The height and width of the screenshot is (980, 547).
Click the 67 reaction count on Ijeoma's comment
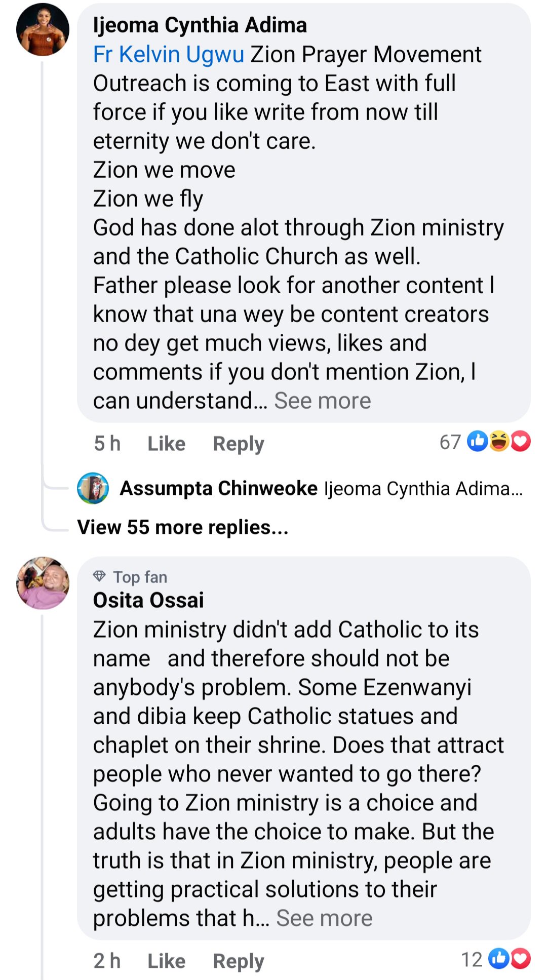point(450,442)
